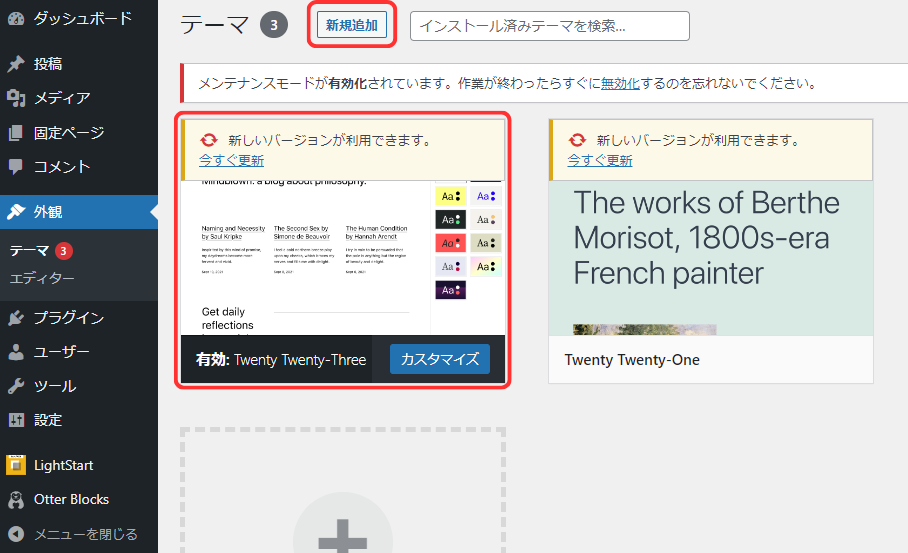Click the speech bubble icon beside コメント

point(16,167)
